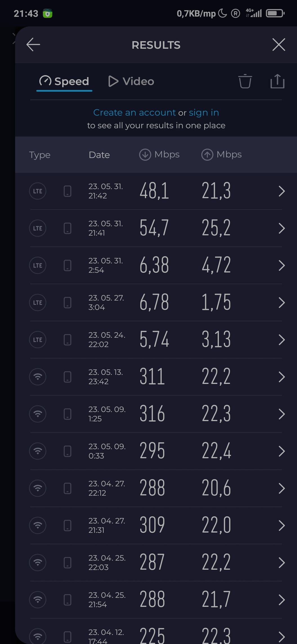Sort by upload Mbps column header
Viewport: 297px width, 644px height.
pyautogui.click(x=222, y=155)
